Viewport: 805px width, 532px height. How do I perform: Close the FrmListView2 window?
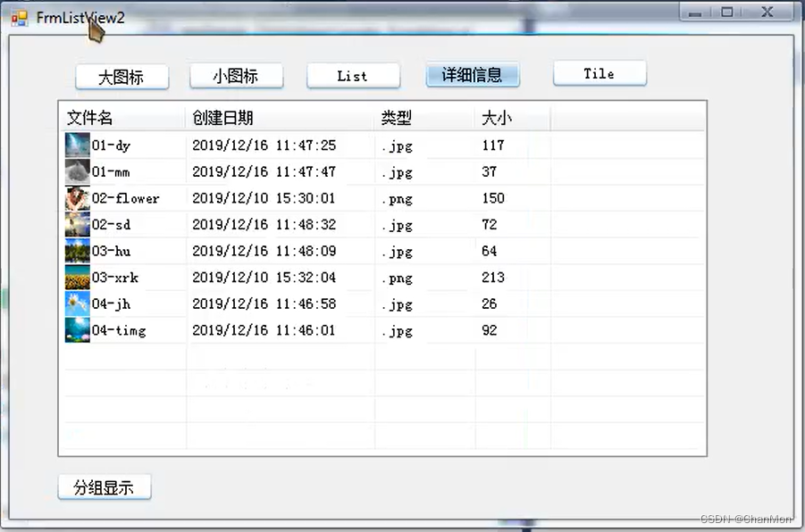point(767,12)
